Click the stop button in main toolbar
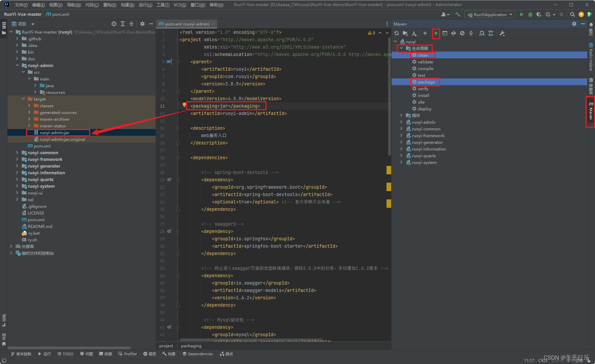595x364 pixels. (x=561, y=14)
